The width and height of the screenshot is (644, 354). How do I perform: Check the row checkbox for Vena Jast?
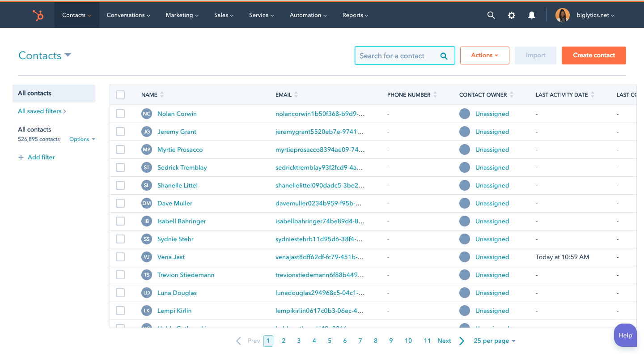pos(120,257)
